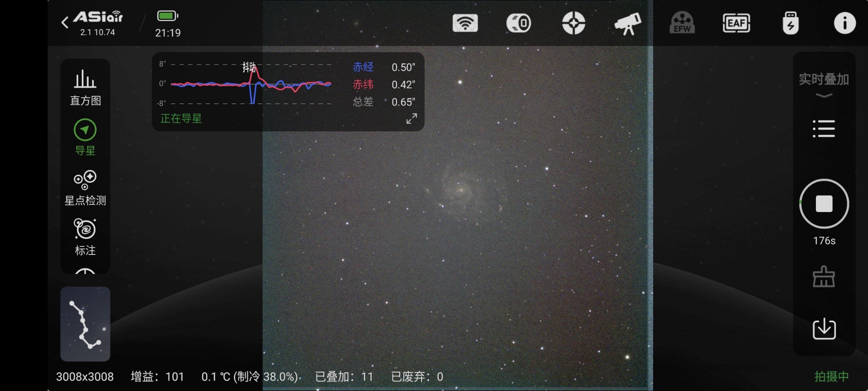
Task: Toggle the 导星 guiding tool
Action: pyautogui.click(x=85, y=137)
